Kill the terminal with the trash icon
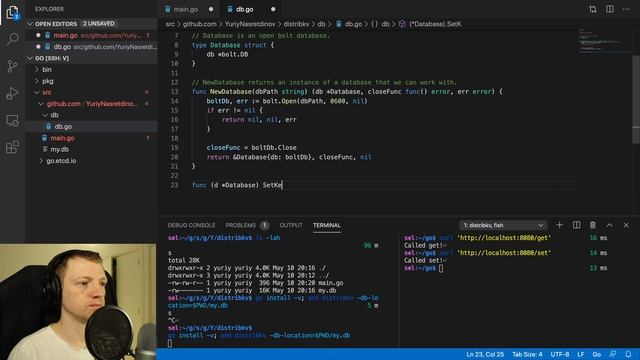 point(593,225)
